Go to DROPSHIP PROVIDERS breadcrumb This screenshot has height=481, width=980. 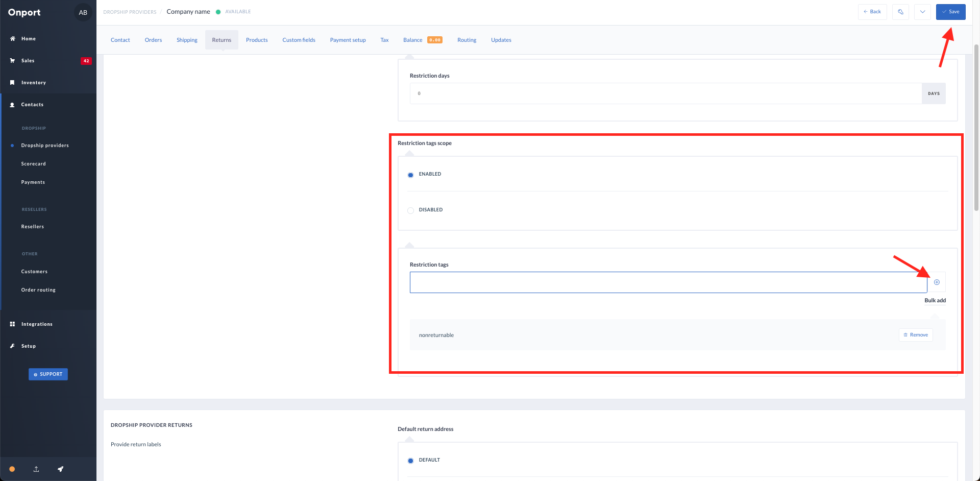click(x=130, y=12)
